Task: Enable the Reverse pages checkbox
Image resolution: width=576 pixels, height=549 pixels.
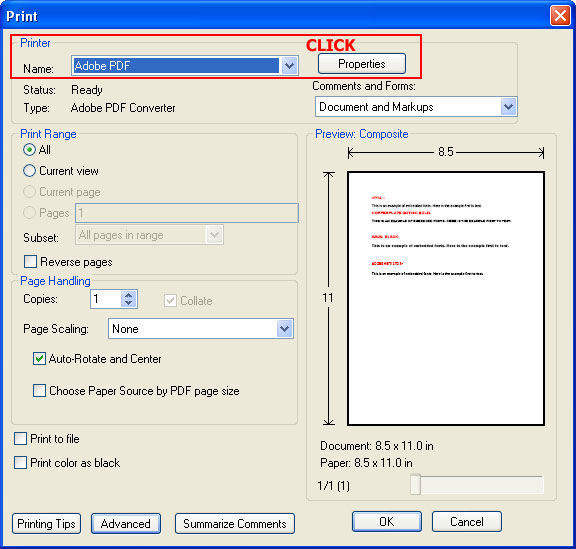Action: pos(30,262)
